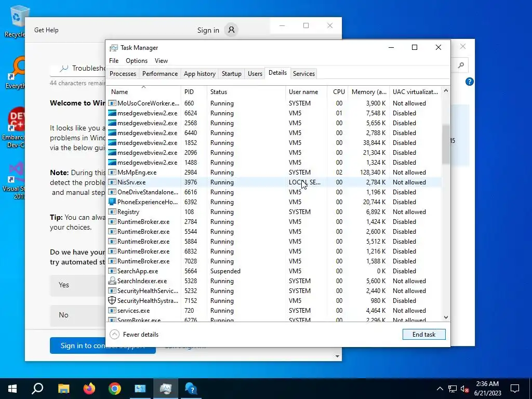Viewport: 532px width, 399px height.
Task: Open the notification center icon
Action: point(515,389)
